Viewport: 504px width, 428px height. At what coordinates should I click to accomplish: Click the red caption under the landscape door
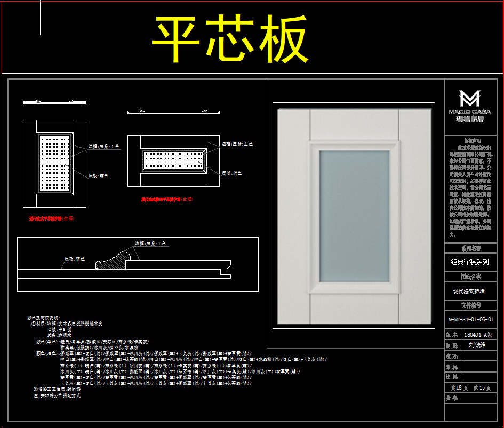166,199
